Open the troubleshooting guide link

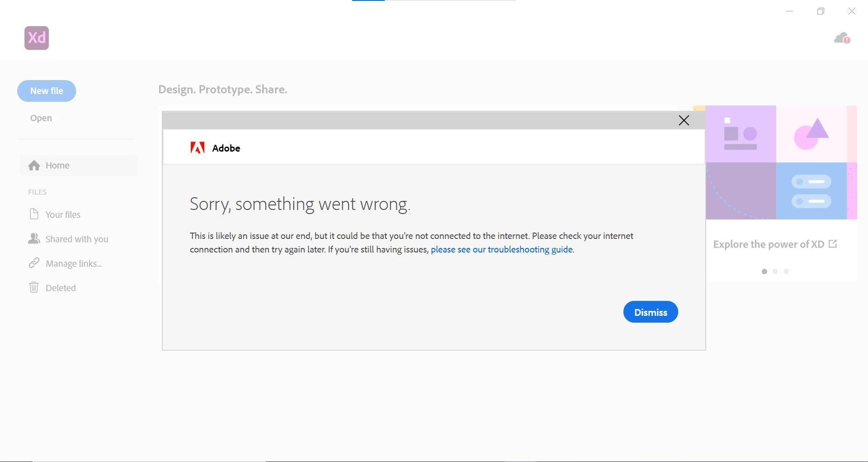(x=502, y=249)
